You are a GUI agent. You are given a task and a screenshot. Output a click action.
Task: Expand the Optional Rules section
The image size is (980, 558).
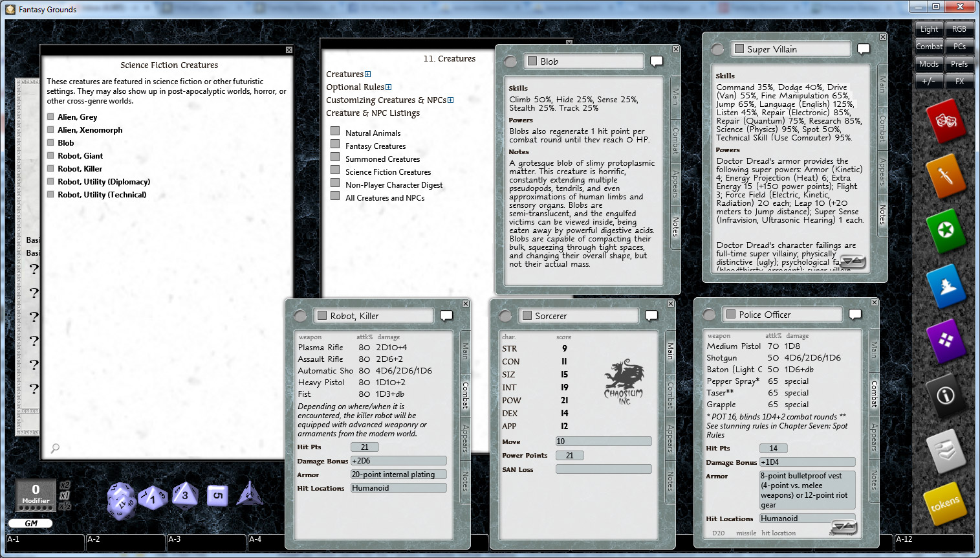coord(388,87)
